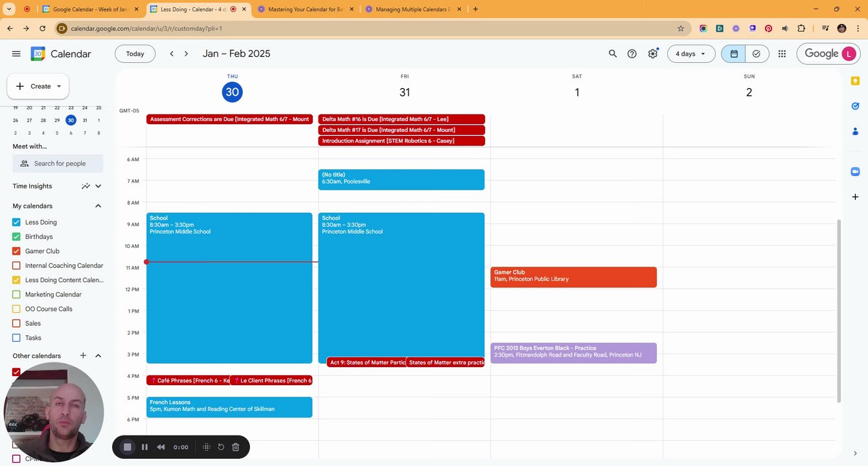
Task: Collapse Other calendars section
Action: (x=98, y=356)
